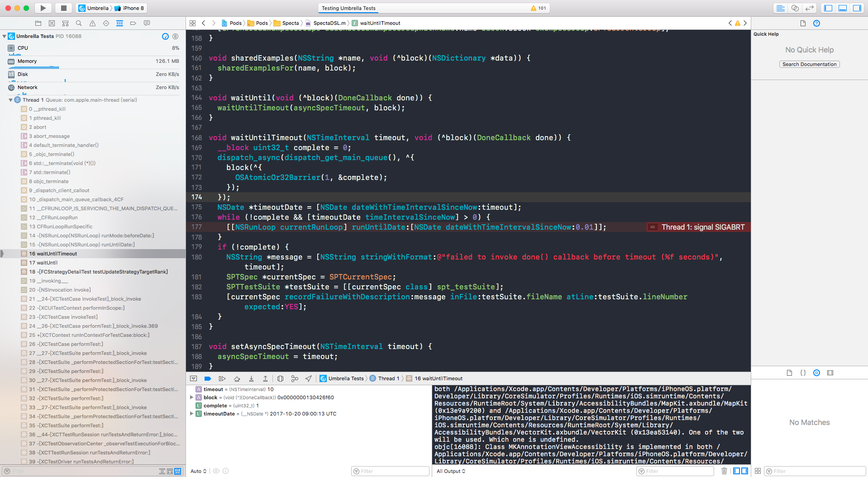Open the Report navigator speech-bubble icon

(147, 23)
